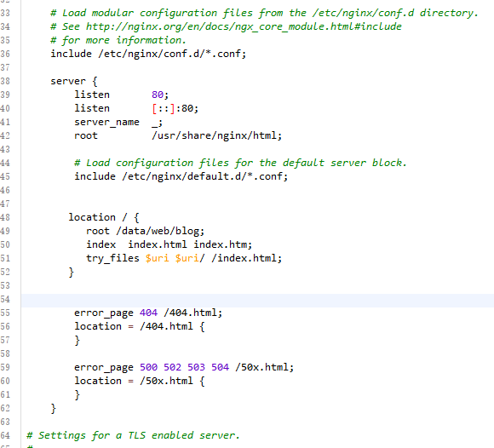Screen dimensions: 494x448
Task: Click the 'location / {' block header
Action: (x=104, y=217)
